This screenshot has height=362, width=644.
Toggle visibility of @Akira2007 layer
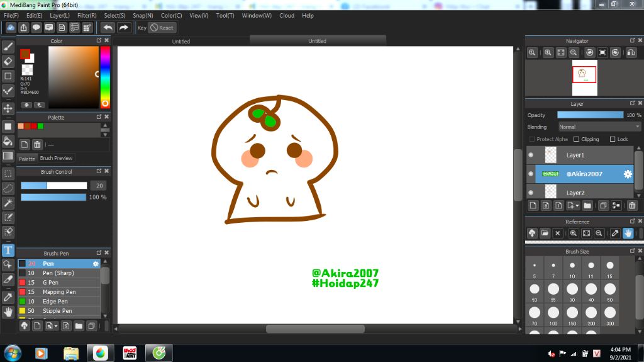coord(531,174)
